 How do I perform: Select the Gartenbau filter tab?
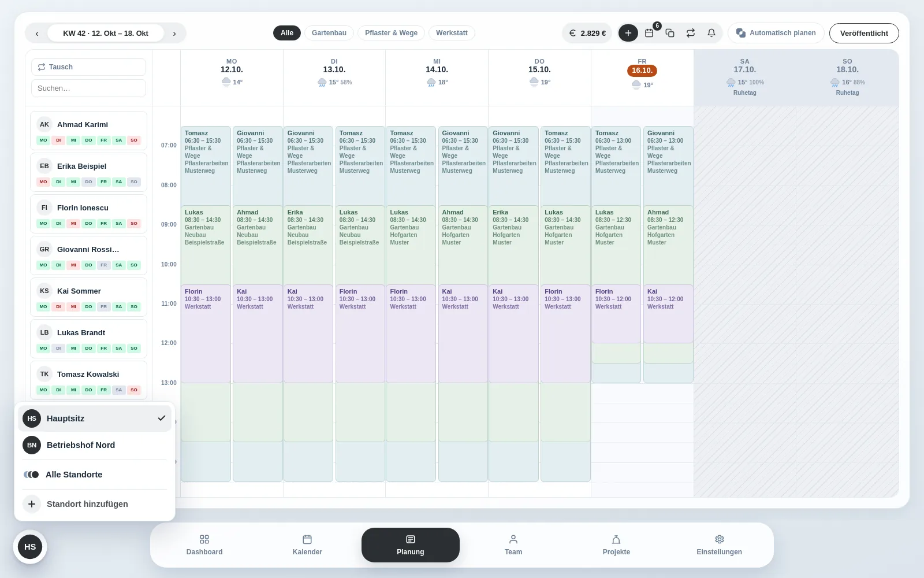click(329, 33)
